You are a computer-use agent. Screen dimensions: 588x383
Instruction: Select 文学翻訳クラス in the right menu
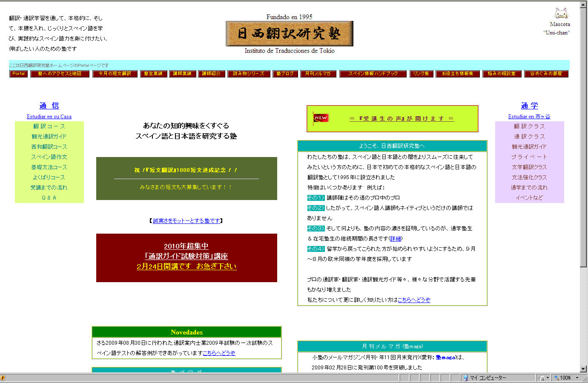tap(529, 167)
